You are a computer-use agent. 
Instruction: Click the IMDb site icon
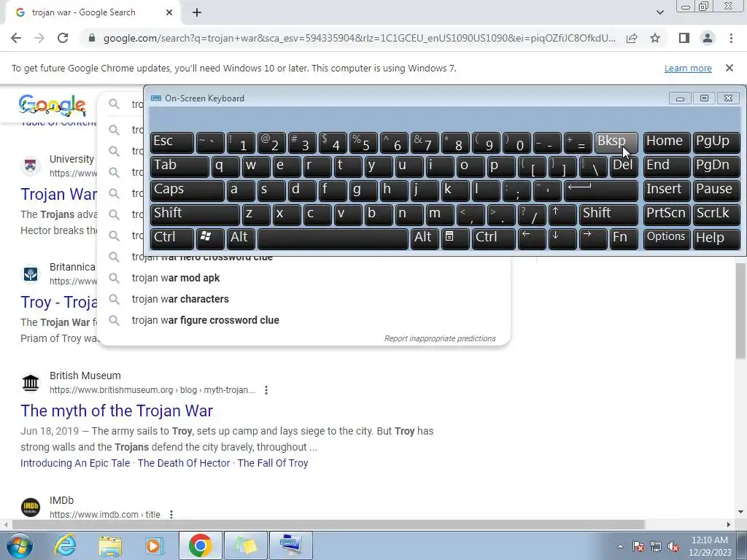pyautogui.click(x=31, y=507)
